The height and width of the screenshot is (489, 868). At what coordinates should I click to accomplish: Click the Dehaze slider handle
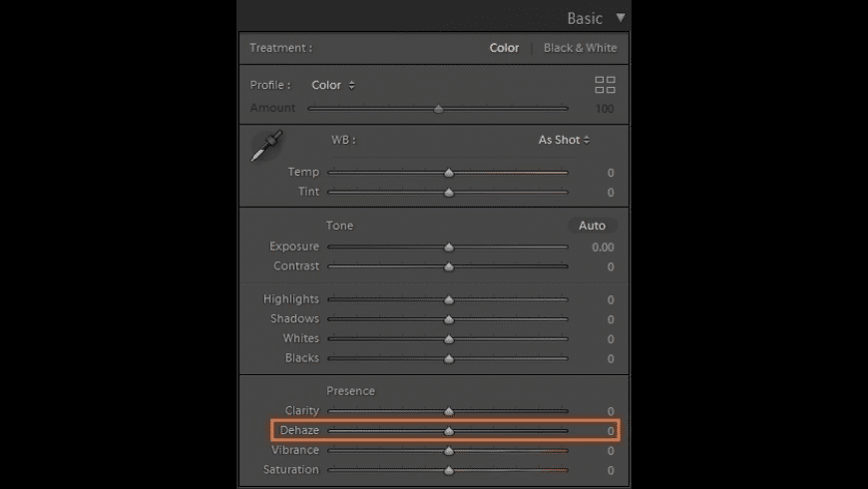[x=449, y=431]
